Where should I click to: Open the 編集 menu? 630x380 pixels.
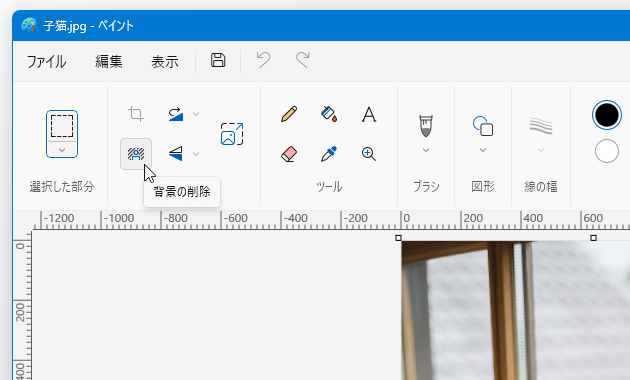108,61
